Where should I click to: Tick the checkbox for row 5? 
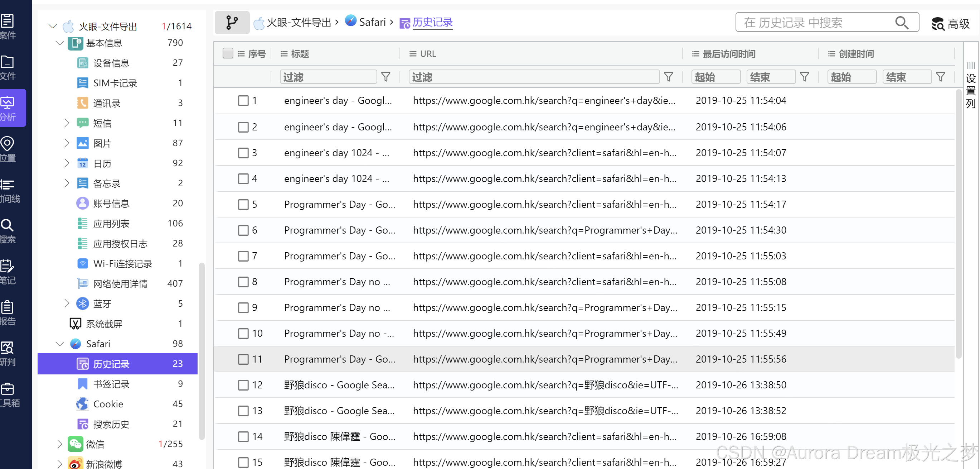pos(243,205)
